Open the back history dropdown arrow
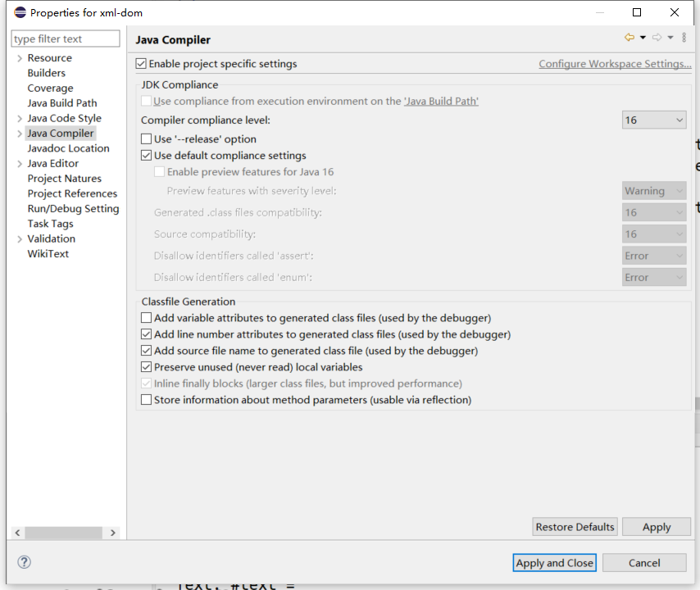The image size is (700, 590). (643, 38)
